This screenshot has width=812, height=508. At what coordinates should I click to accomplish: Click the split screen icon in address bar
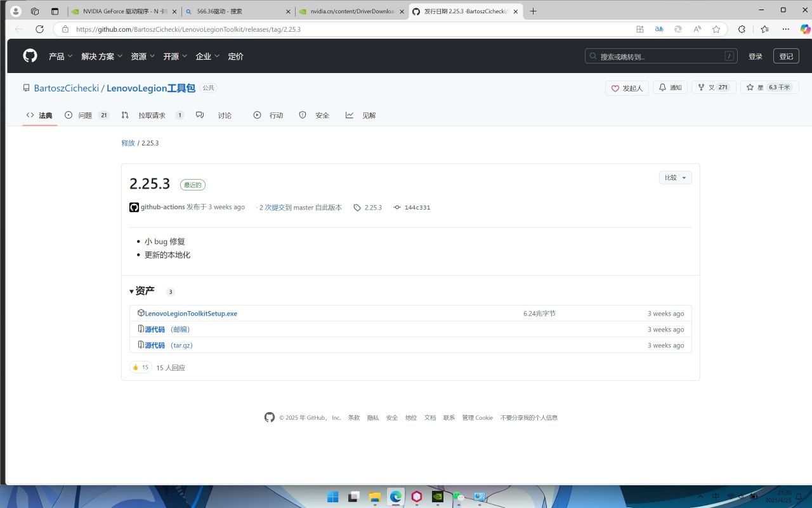[x=640, y=29]
